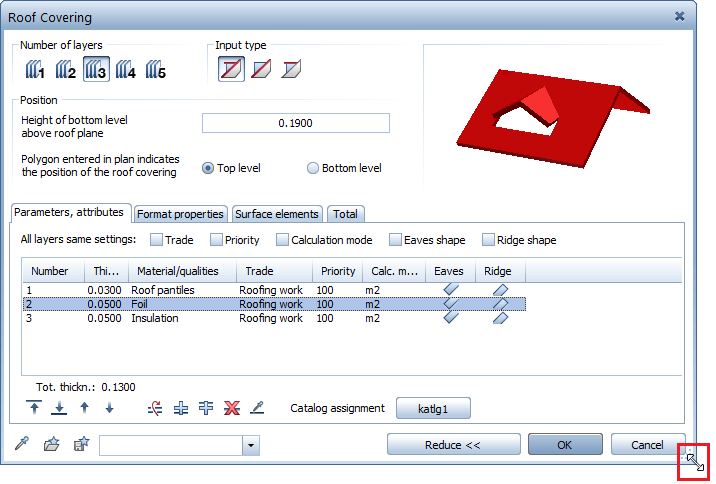
Task: Delete layer with the red X icon
Action: (x=232, y=408)
